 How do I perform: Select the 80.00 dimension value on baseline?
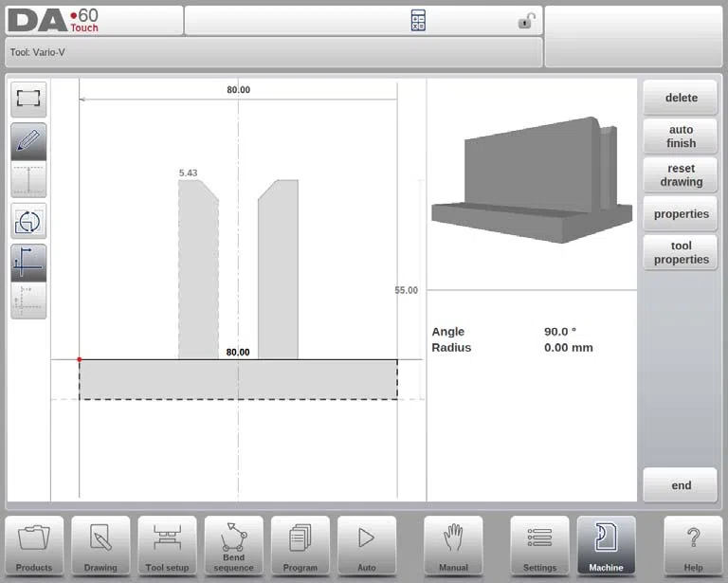pos(238,353)
